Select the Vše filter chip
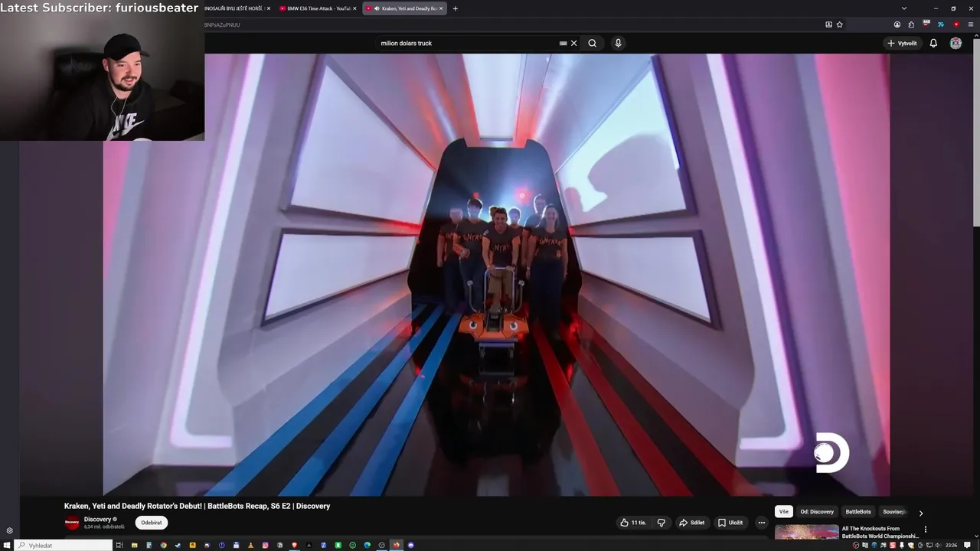Screen dimensions: 980x551 (x=783, y=512)
